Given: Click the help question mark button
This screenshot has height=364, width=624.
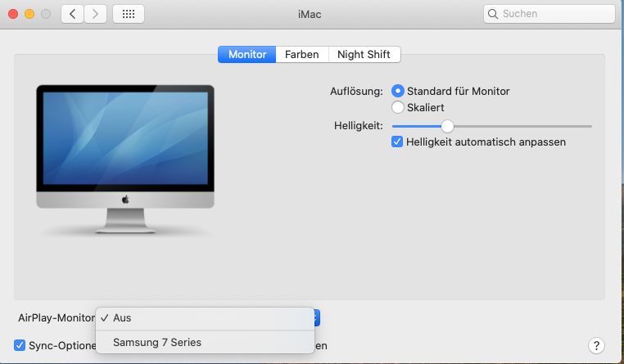Looking at the screenshot, I should (597, 345).
